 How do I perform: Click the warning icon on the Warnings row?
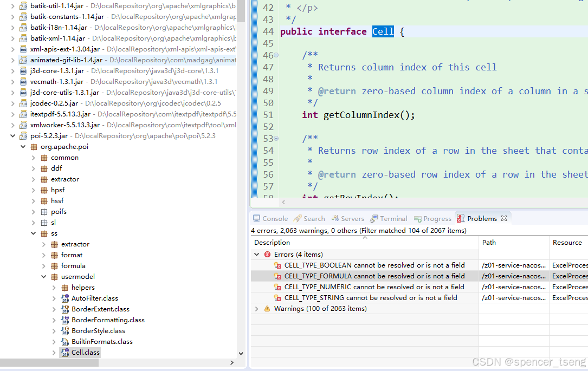pos(267,308)
